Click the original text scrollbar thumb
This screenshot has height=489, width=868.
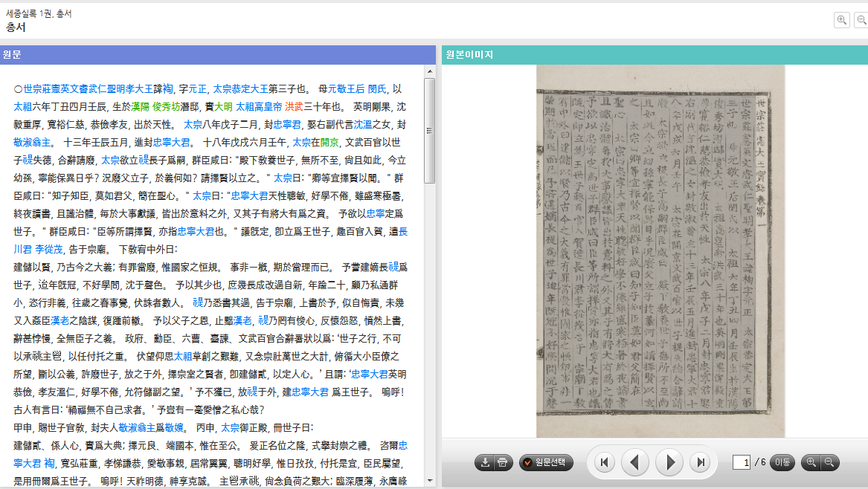click(x=429, y=130)
